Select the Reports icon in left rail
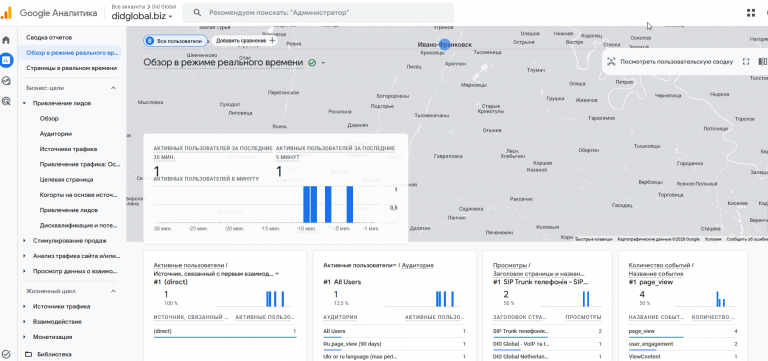 (x=6, y=60)
